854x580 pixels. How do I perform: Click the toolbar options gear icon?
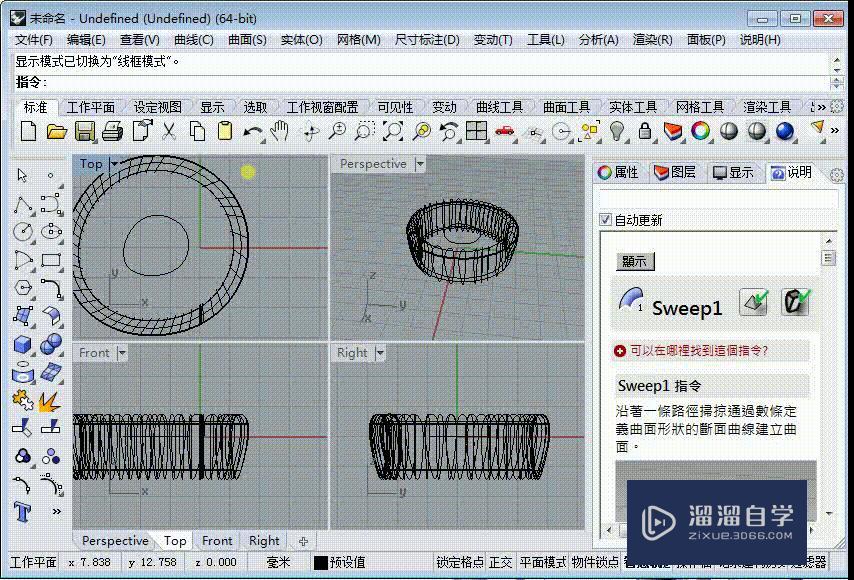837,107
